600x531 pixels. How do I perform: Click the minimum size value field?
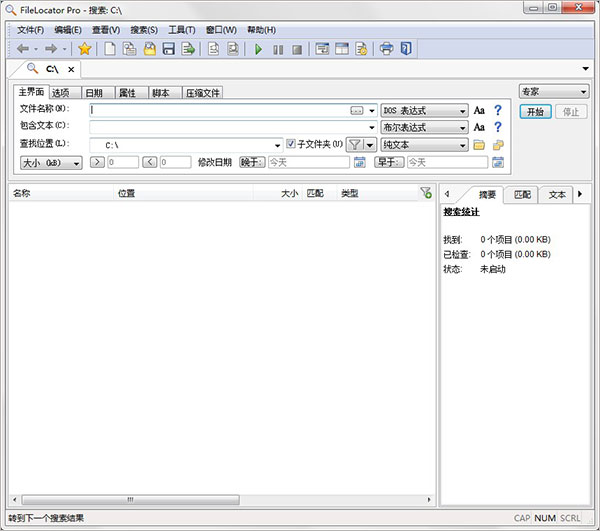pyautogui.click(x=122, y=162)
